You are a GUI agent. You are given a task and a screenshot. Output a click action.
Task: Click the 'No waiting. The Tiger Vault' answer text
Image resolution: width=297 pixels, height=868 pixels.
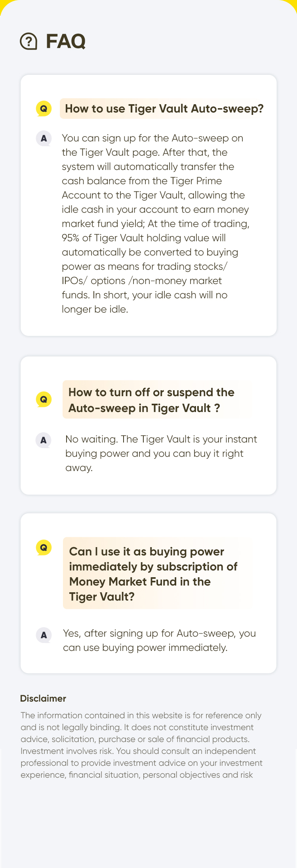[x=161, y=453]
